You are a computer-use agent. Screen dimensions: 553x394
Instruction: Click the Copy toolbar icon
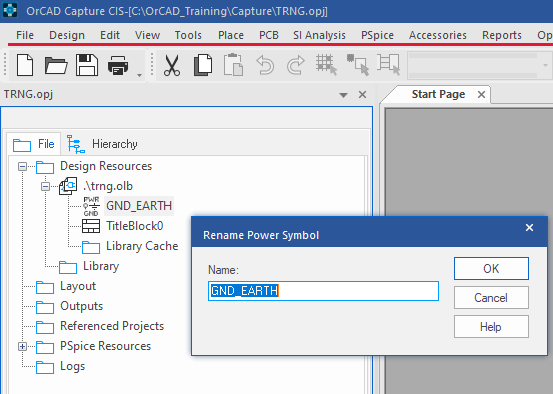coord(203,65)
